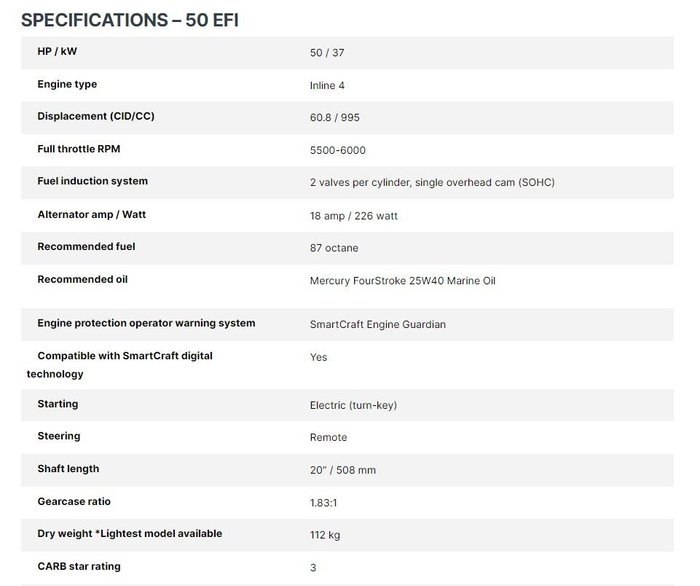Click the 2 valves per cylinder text
This screenshot has width=700, height=586.
coord(360,182)
